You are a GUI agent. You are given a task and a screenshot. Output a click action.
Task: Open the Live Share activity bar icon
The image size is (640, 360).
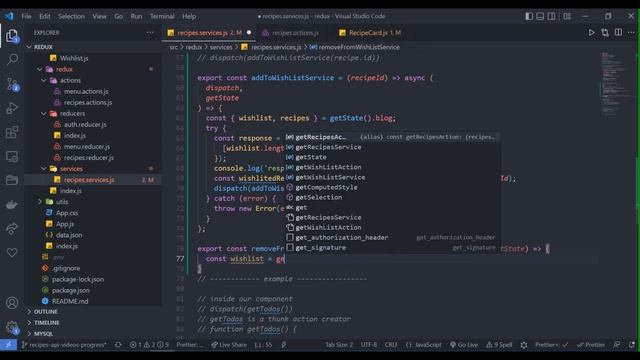pos(12,229)
